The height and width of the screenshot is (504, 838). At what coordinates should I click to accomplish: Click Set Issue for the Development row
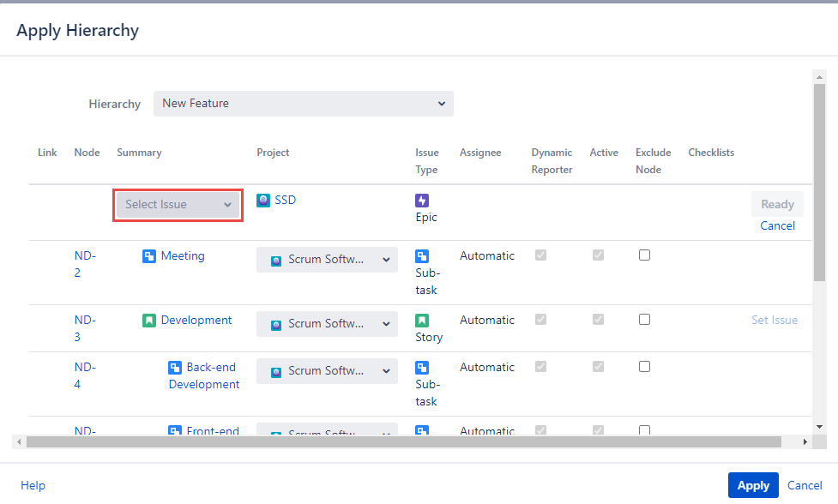pyautogui.click(x=774, y=320)
